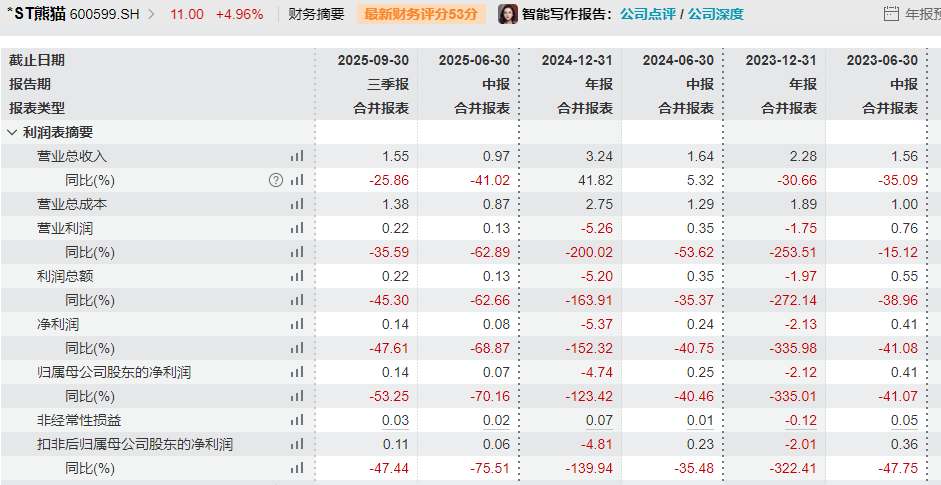The height and width of the screenshot is (485, 941).
Task: Open chart icon for 营业总成本 row
Action: click(296, 204)
